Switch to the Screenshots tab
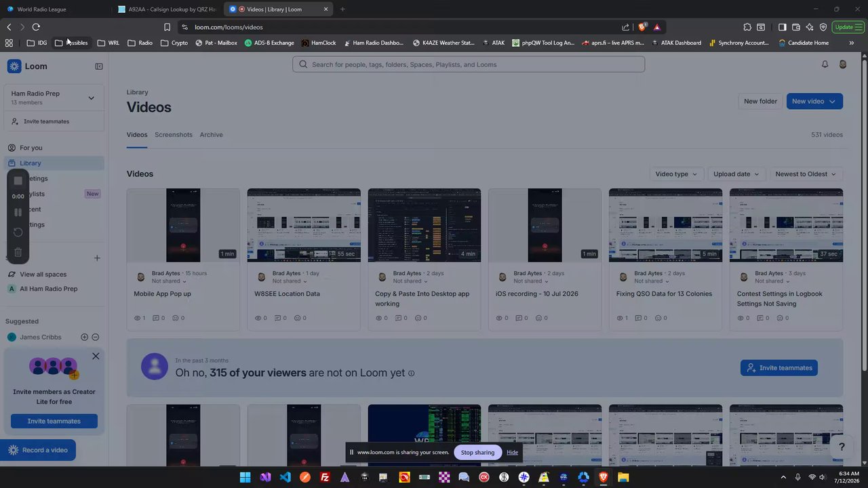 click(174, 135)
